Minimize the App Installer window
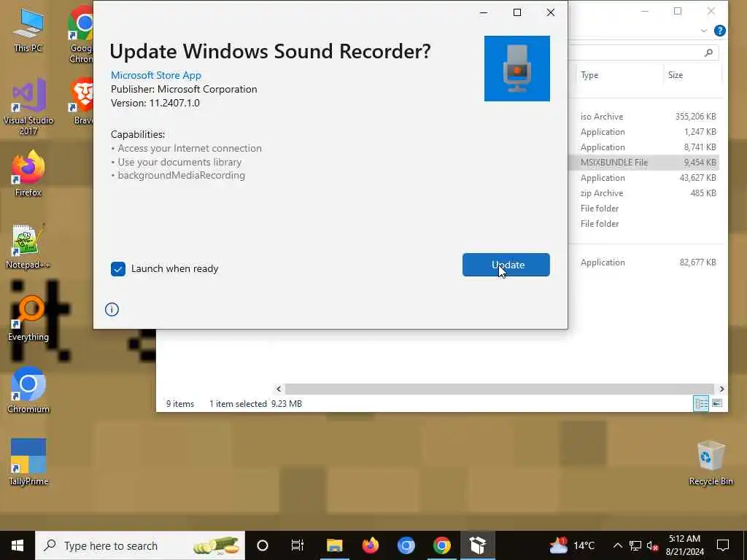Screen dimensions: 747x560 pyautogui.click(x=484, y=12)
